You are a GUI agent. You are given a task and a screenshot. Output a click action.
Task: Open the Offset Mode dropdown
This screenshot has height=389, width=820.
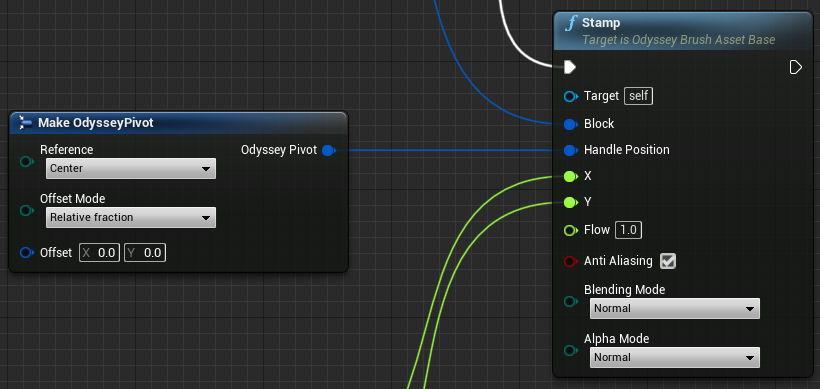pyautogui.click(x=131, y=218)
